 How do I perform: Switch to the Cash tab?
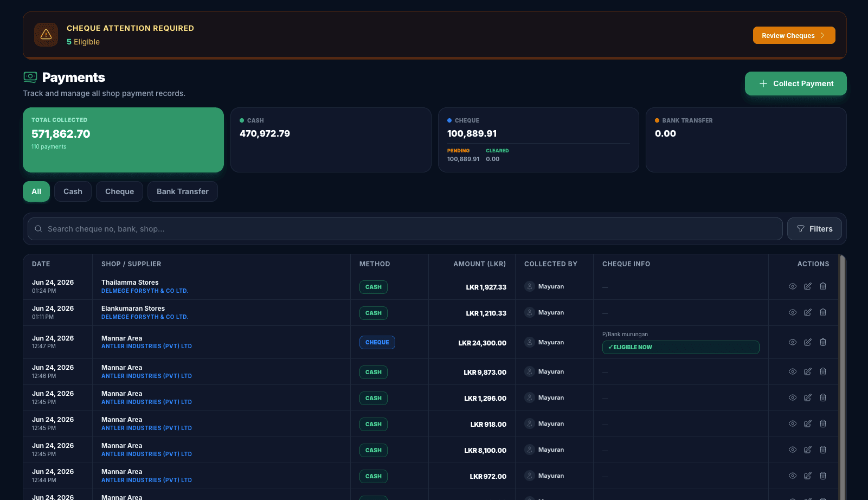73,191
